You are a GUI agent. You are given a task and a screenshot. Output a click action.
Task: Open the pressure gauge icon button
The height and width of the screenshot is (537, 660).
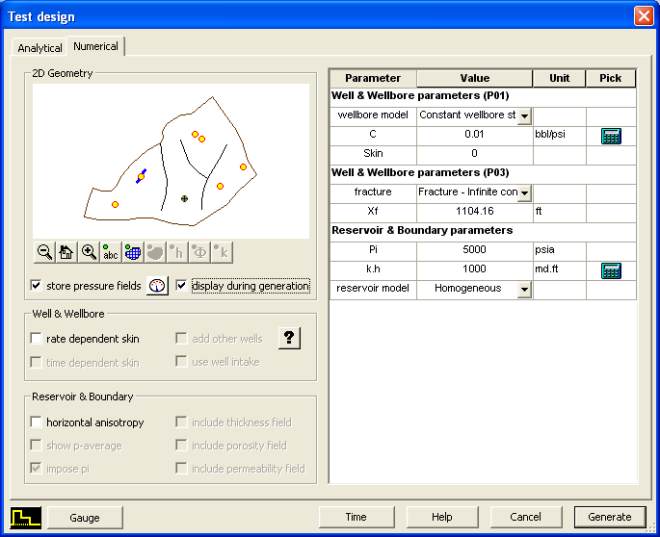(158, 286)
